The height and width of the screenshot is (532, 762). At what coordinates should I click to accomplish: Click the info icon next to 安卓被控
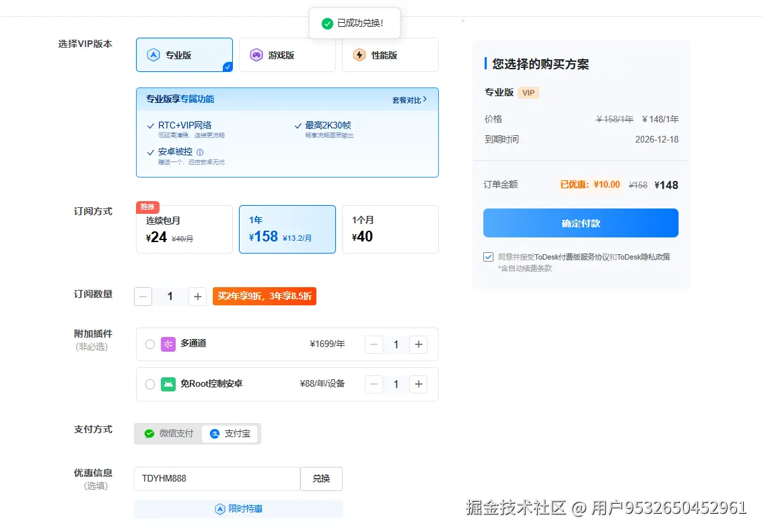coord(200,152)
